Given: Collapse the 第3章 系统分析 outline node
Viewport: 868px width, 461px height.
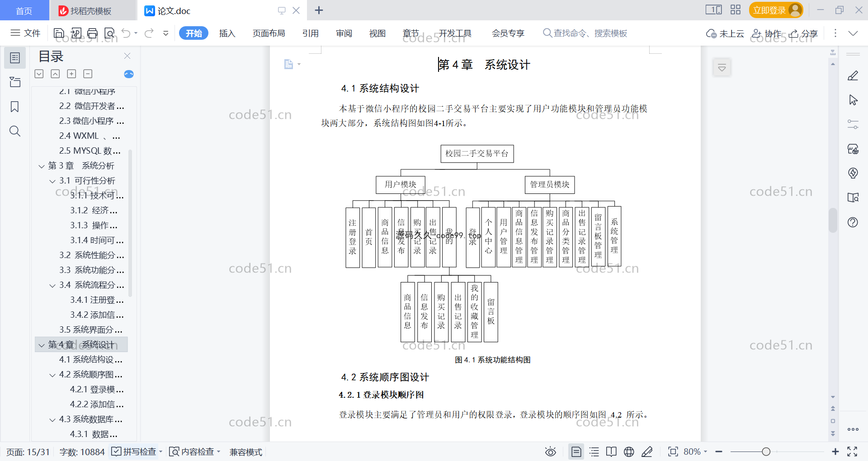Looking at the screenshot, I should pos(42,166).
